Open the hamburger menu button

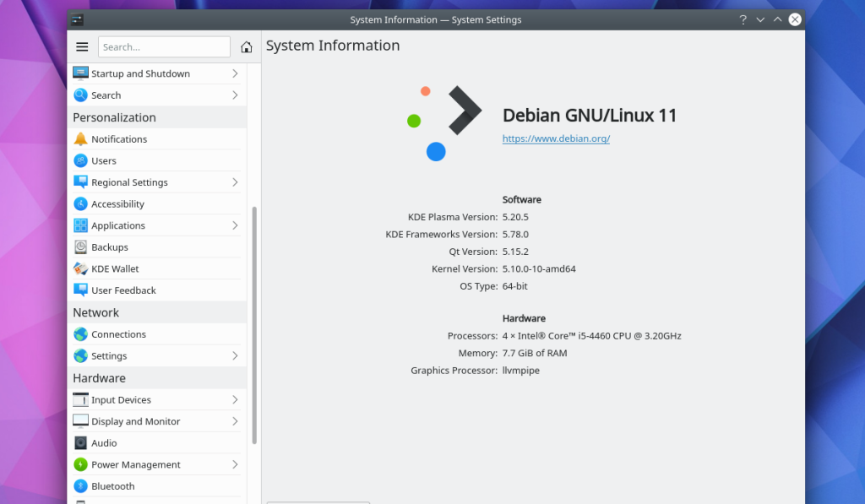pos(82,47)
